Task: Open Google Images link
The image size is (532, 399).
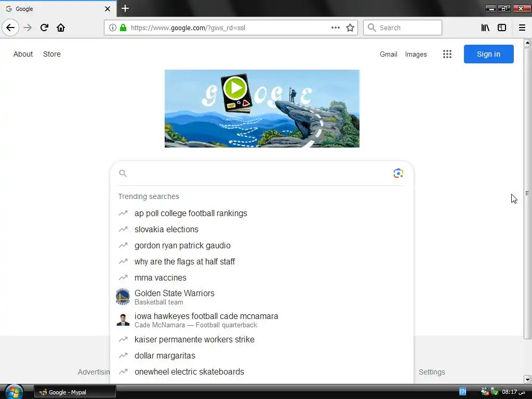Action: (416, 54)
